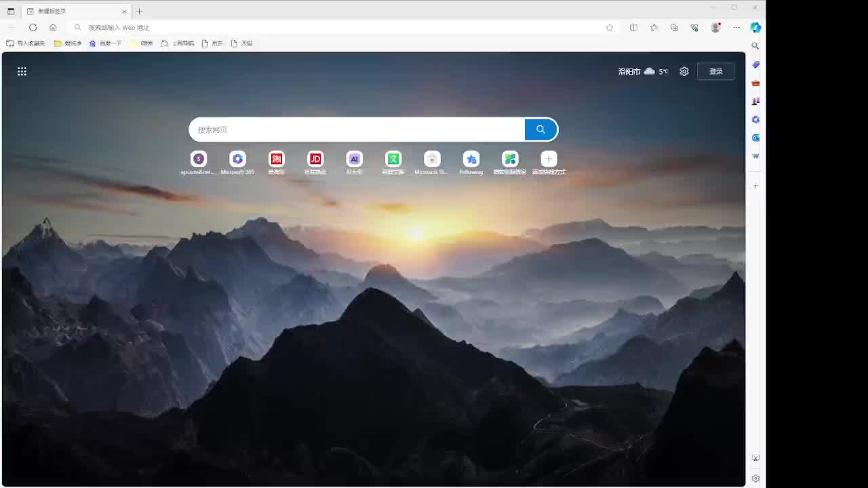The height and width of the screenshot is (488, 868).
Task: Toggle the vertical tabs actions menu
Action: 11,12
